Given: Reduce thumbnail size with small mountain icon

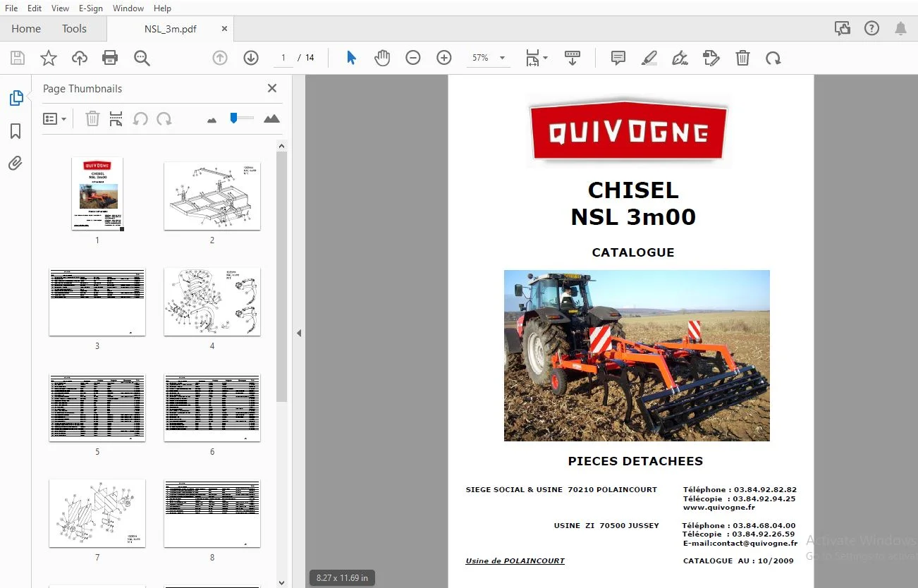Looking at the screenshot, I should (x=212, y=120).
